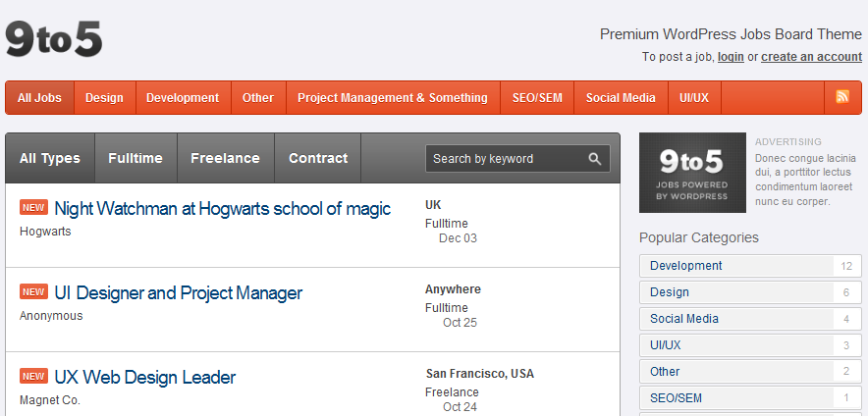Filter jobs by Fulltime tab
The image size is (868, 416).
136,158
